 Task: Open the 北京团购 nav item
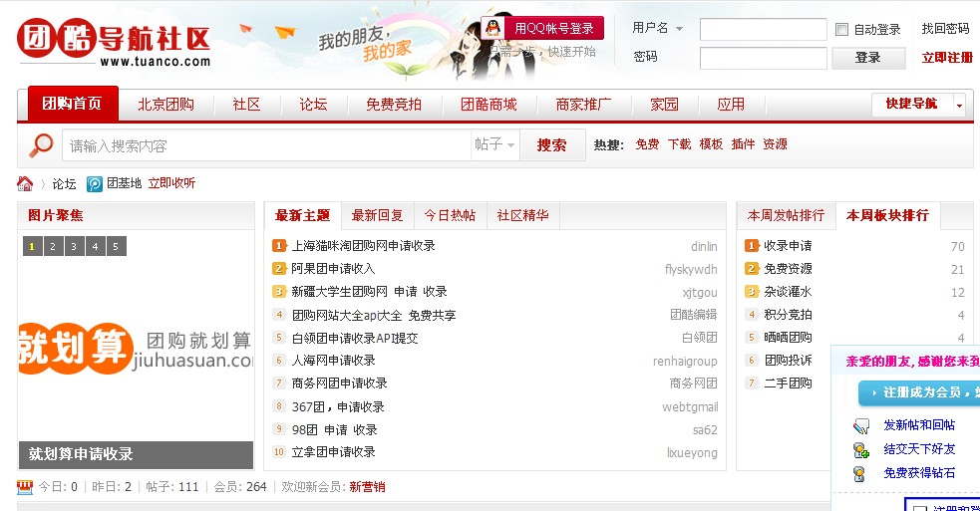[x=165, y=105]
